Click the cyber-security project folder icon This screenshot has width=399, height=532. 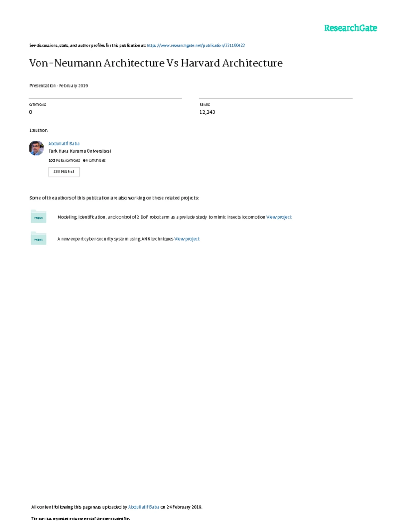(38, 238)
